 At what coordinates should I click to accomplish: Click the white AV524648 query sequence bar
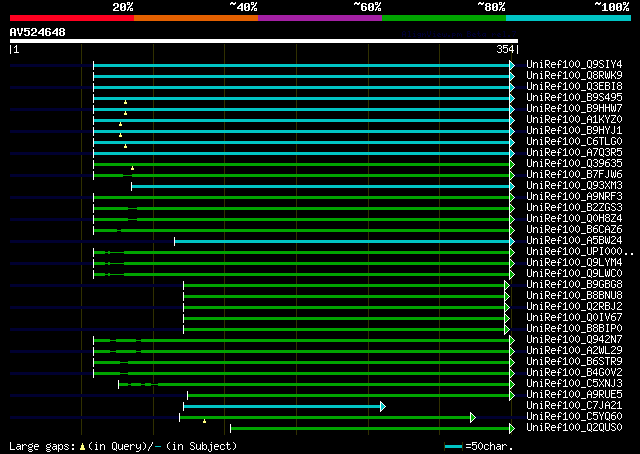tap(264, 41)
